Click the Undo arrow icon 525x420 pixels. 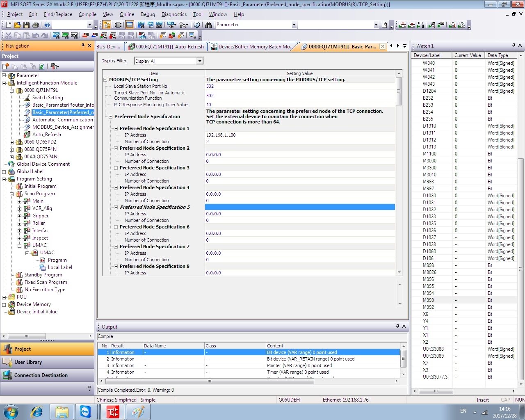(x=36, y=36)
